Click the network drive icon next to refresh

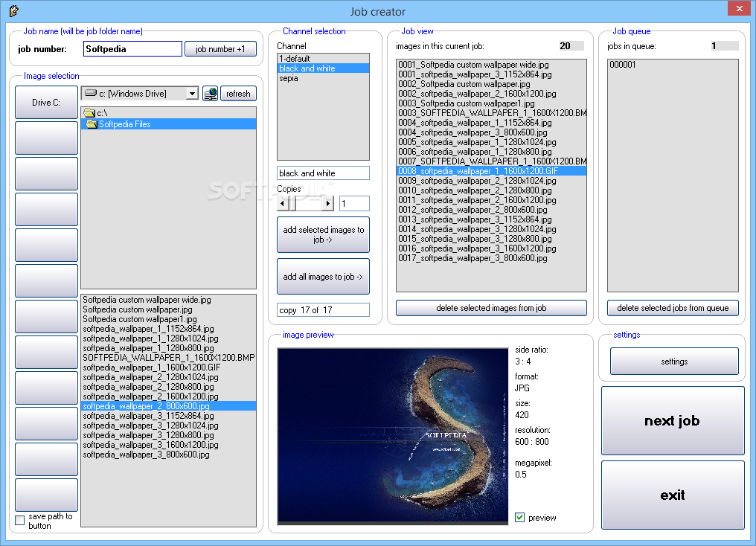(x=211, y=94)
